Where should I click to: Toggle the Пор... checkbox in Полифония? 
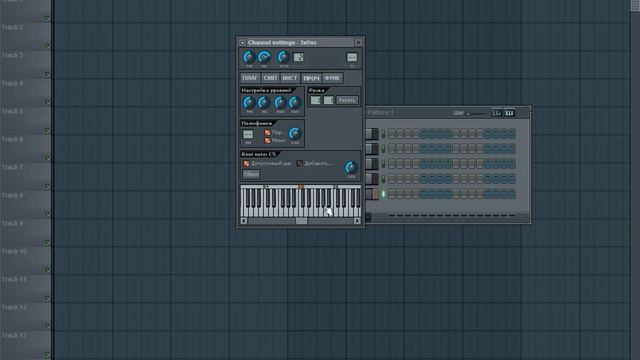pos(267,132)
